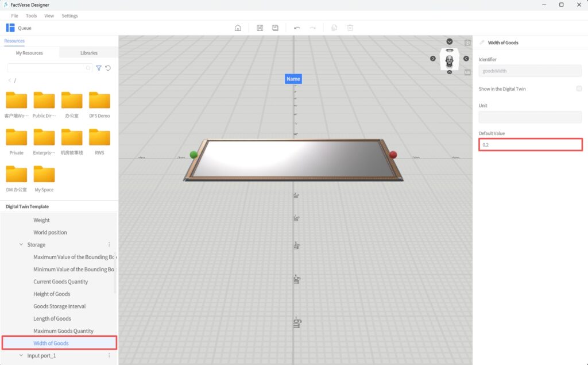Click the Default Value field showing 0.2

pyautogui.click(x=529, y=144)
